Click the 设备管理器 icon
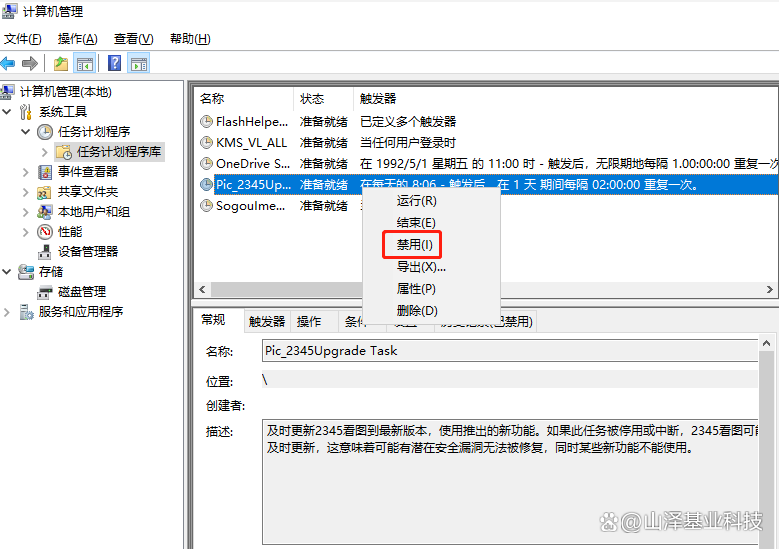The height and width of the screenshot is (549, 779). [45, 252]
